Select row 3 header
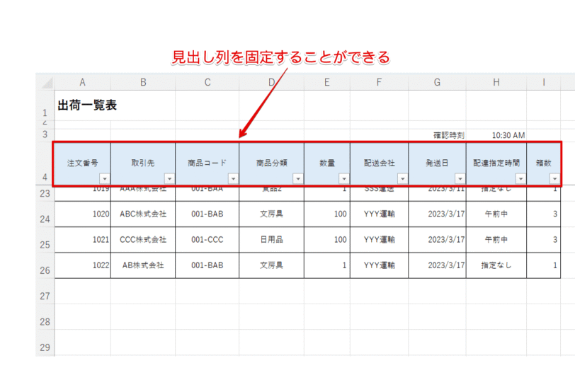 (45, 134)
